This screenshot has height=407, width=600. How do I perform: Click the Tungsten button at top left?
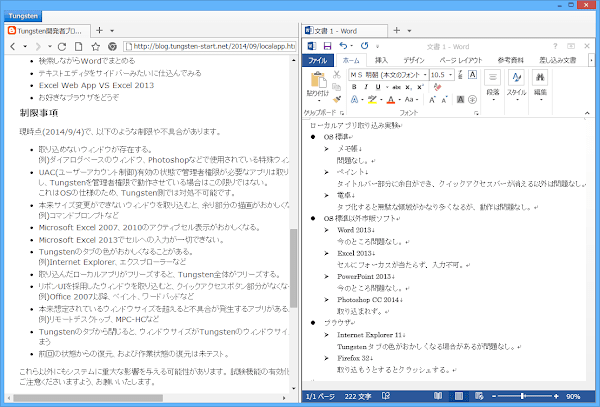tap(23, 16)
